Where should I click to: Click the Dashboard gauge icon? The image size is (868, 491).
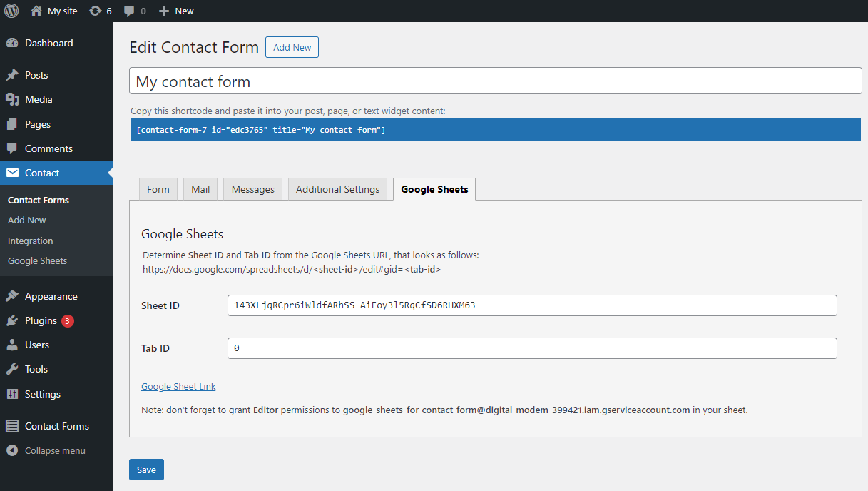(12, 43)
